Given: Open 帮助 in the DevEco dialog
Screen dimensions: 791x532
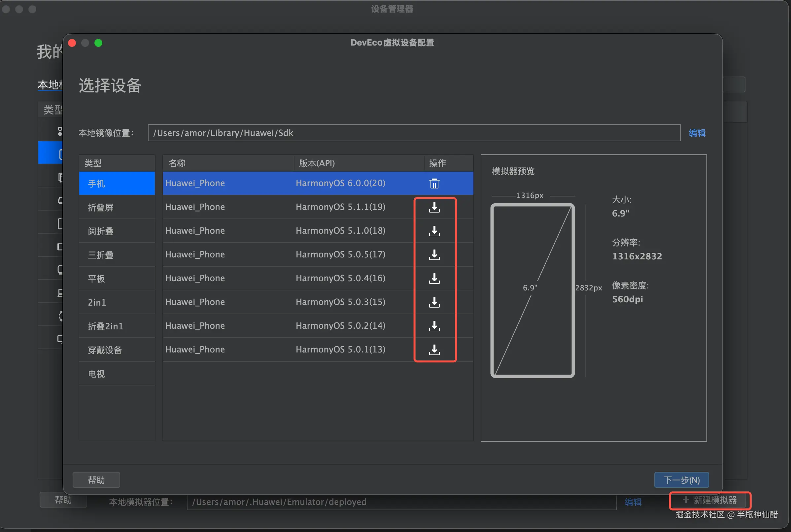Looking at the screenshot, I should 96,480.
